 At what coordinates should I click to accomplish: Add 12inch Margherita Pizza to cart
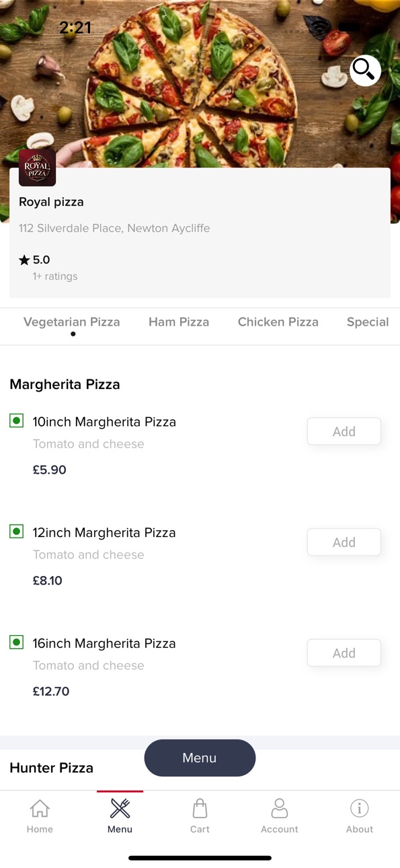(344, 542)
